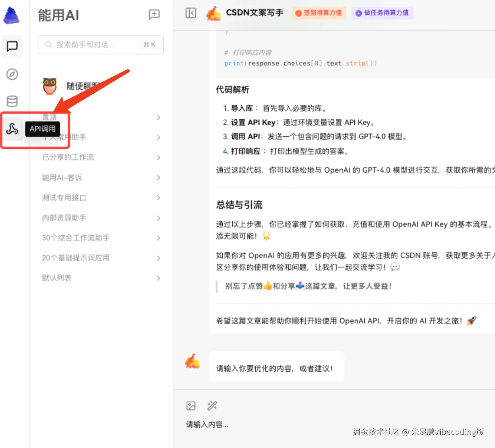Click 做任务得算力值 badge
Viewport: 495px width, 448px height.
click(382, 13)
